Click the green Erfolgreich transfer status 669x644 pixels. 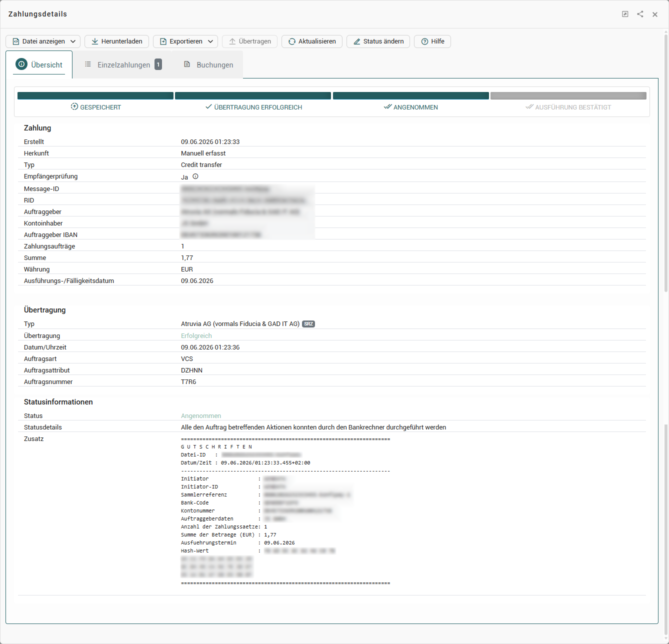point(196,336)
